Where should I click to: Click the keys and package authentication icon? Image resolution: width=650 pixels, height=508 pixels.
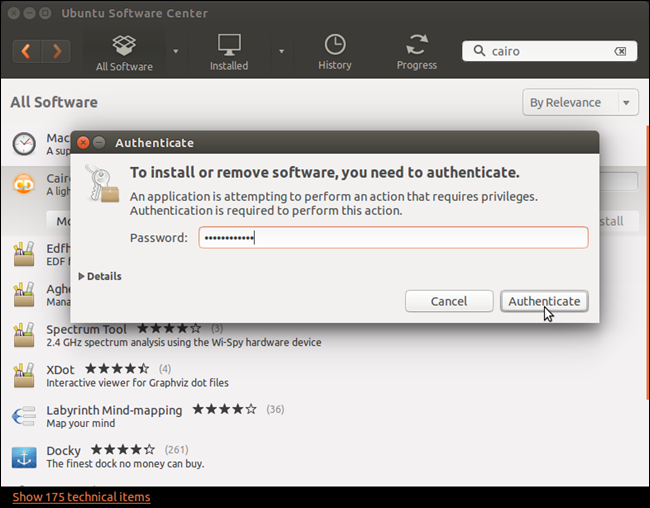pos(102,184)
